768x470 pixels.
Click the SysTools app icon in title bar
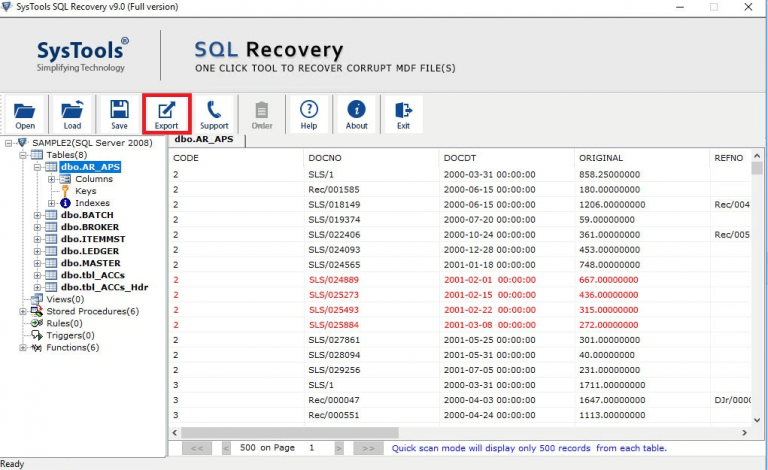(6, 6)
